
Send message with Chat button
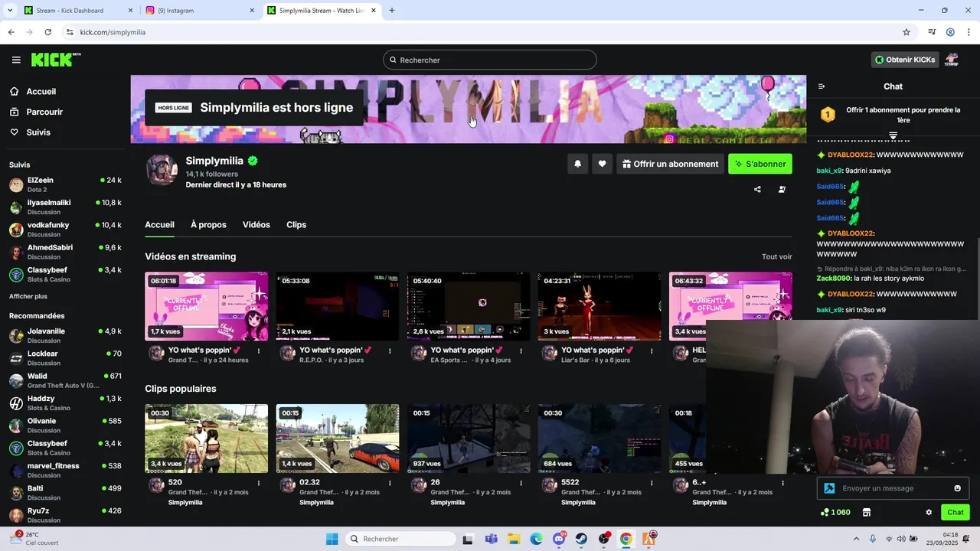point(955,513)
